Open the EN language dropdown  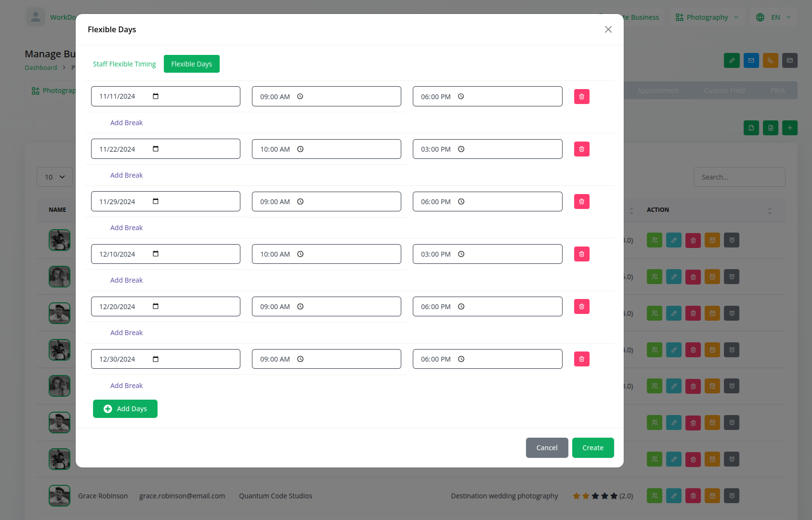773,17
